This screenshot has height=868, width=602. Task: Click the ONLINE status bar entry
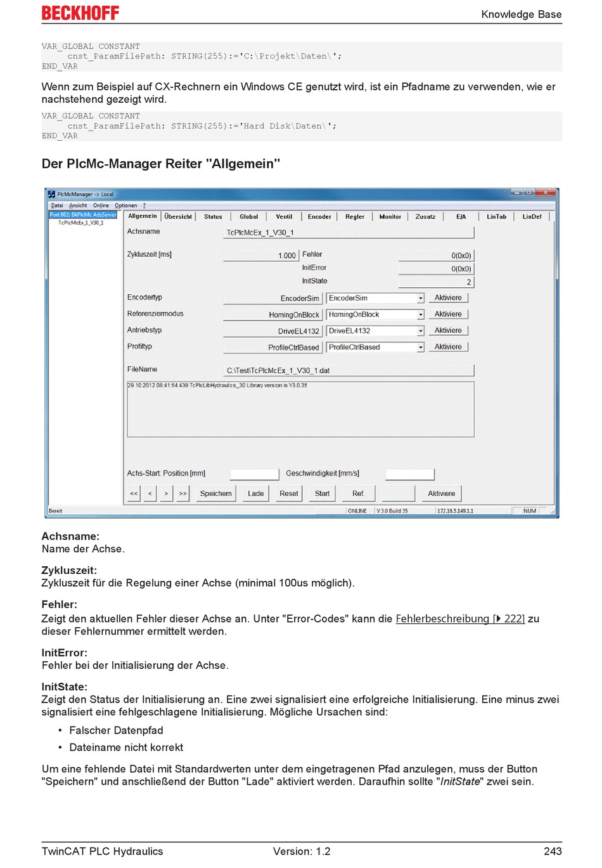(357, 511)
